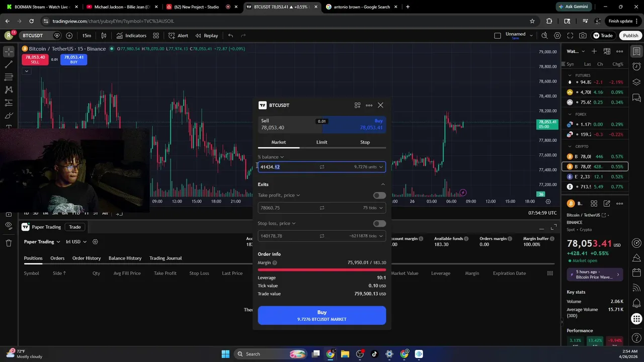The height and width of the screenshot is (362, 644).
Task: Click the blue BUY 78,053.41 chart button
Action: 74,59
